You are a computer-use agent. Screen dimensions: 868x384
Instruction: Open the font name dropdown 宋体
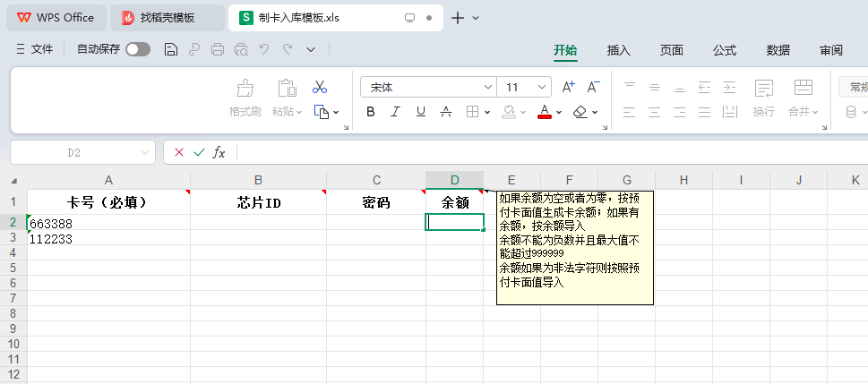[x=488, y=88]
